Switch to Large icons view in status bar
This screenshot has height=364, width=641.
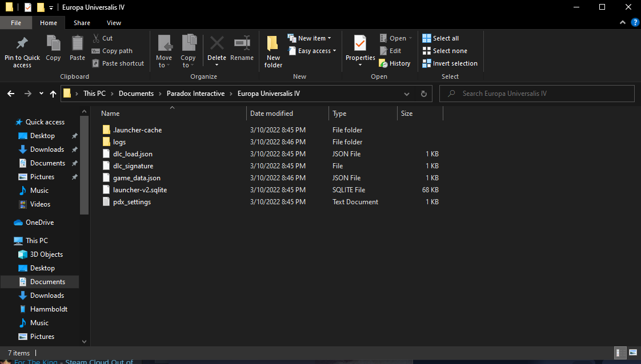[x=633, y=353]
